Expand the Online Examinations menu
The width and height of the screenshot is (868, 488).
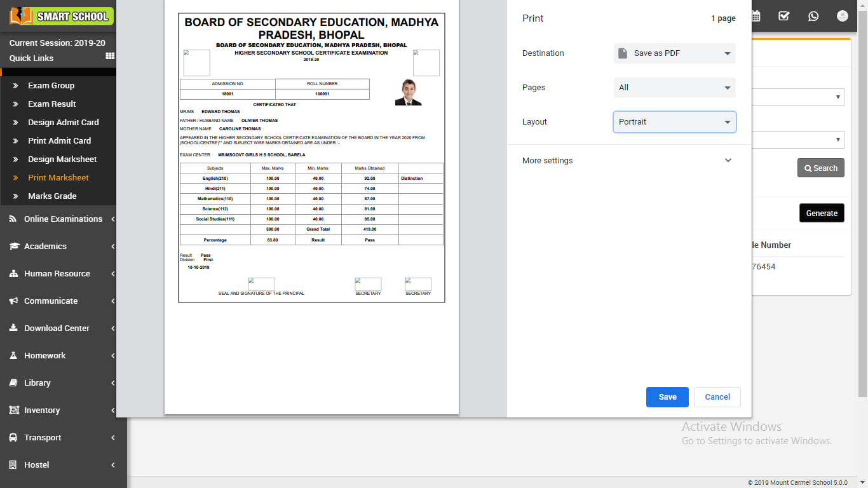click(63, 219)
